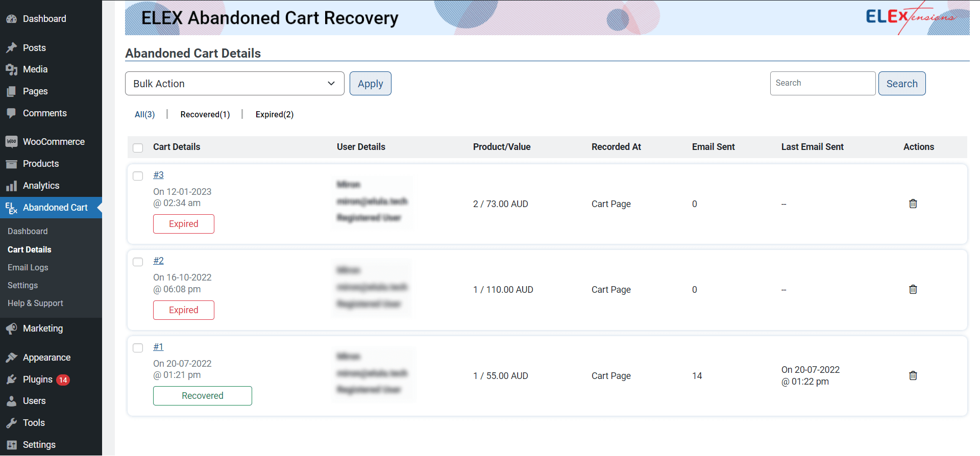
Task: Click the Pages icon in sidebar
Action: 11,91
